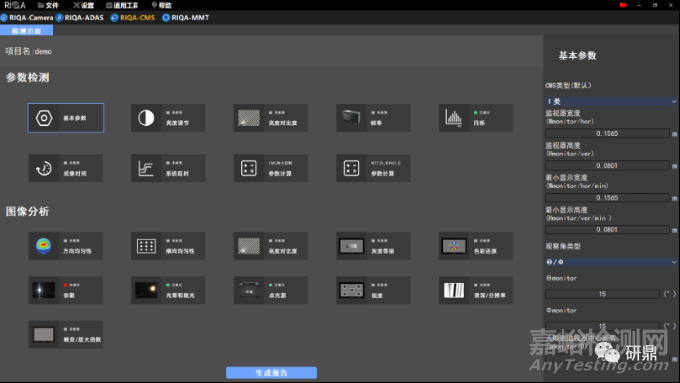Open the 文件 file menu
680x383 pixels.
[48, 5]
